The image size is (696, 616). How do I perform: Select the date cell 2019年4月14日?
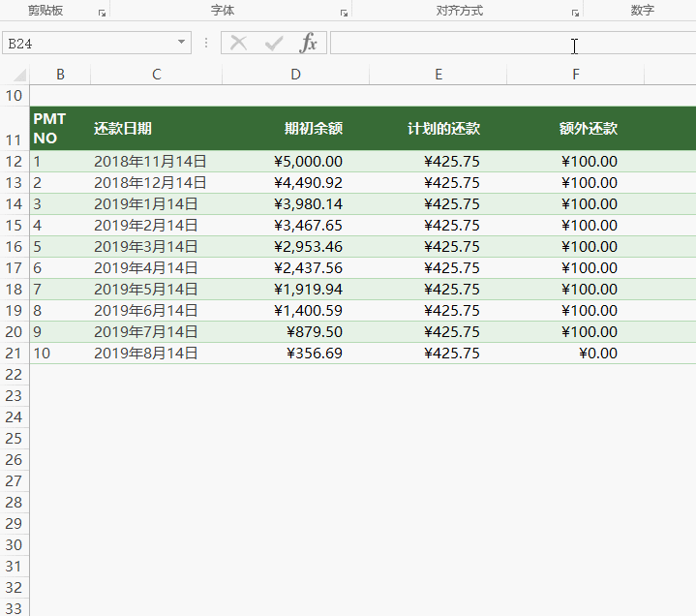click(x=156, y=268)
